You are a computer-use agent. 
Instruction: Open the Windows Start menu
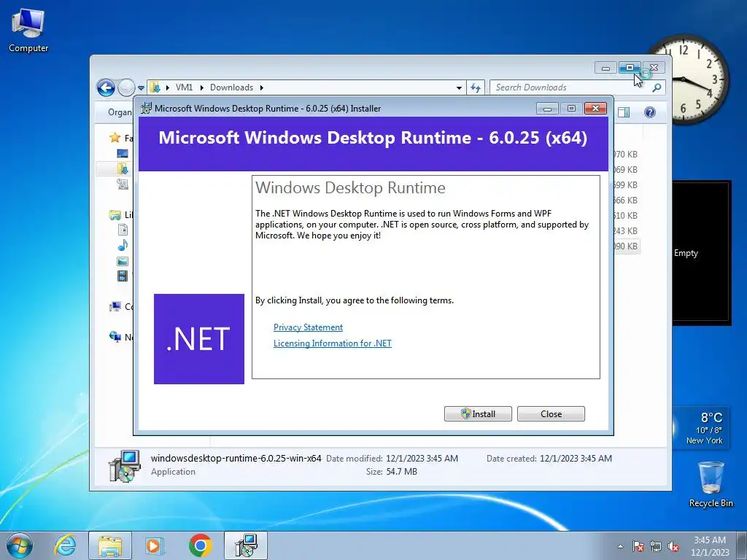click(20, 545)
